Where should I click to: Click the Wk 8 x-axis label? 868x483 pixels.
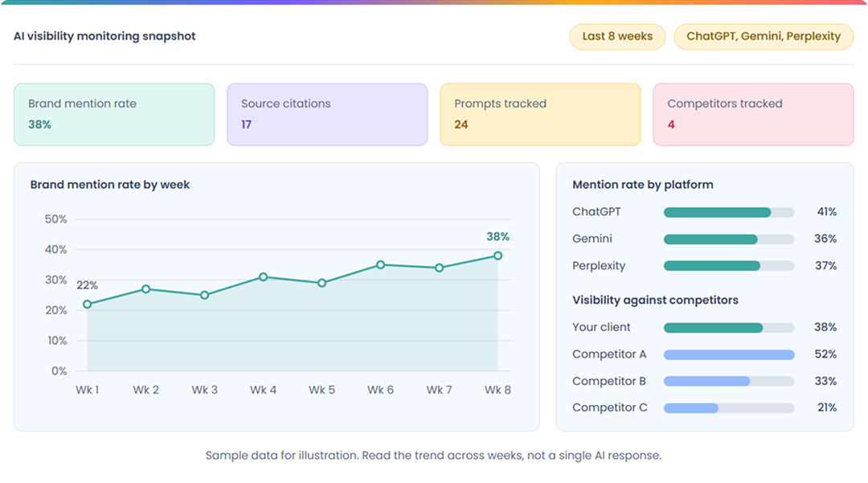pos(497,390)
